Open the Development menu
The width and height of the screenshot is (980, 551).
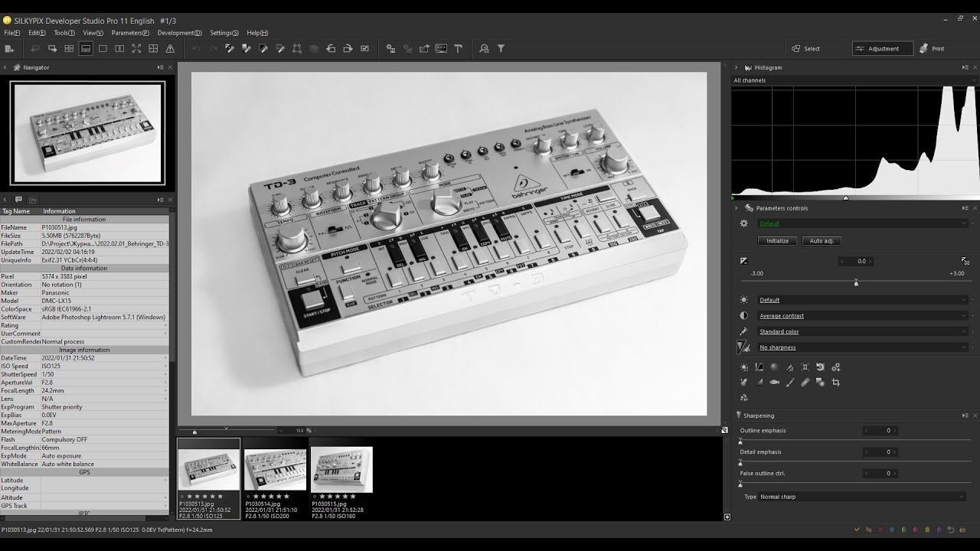point(179,33)
